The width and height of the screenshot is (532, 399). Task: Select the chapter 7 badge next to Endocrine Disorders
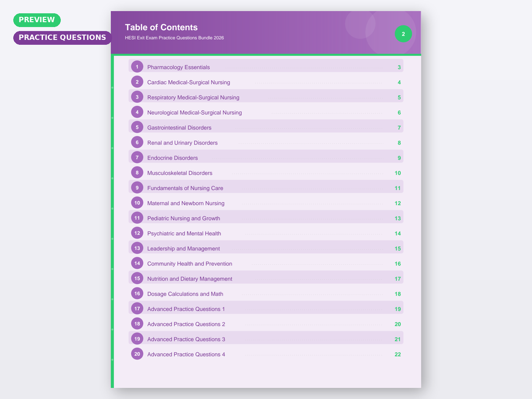pyautogui.click(x=137, y=157)
